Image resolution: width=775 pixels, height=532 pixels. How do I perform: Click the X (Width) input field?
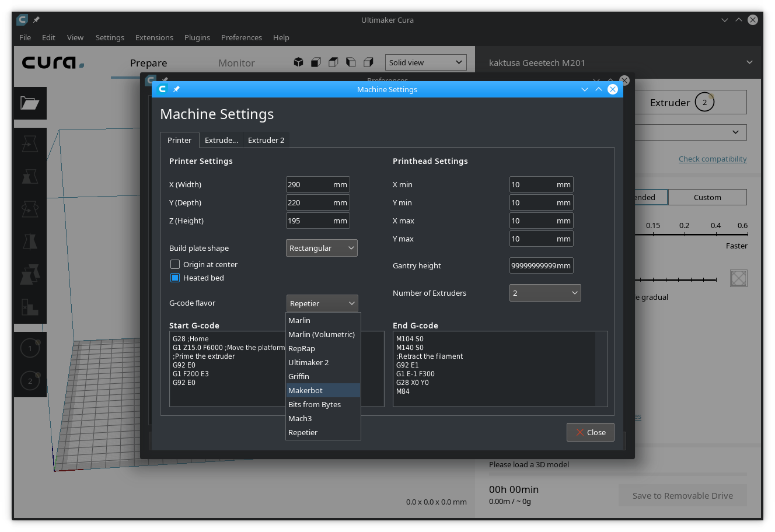[x=318, y=184]
